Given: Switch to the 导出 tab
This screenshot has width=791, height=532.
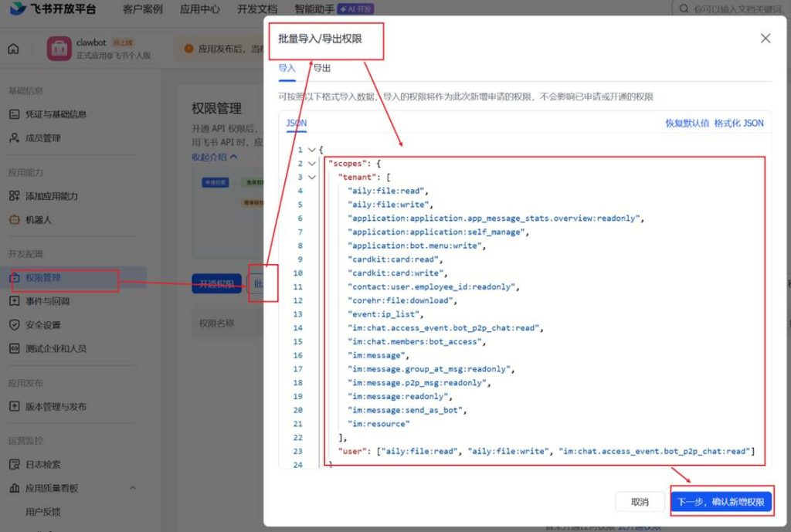Looking at the screenshot, I should [x=322, y=69].
